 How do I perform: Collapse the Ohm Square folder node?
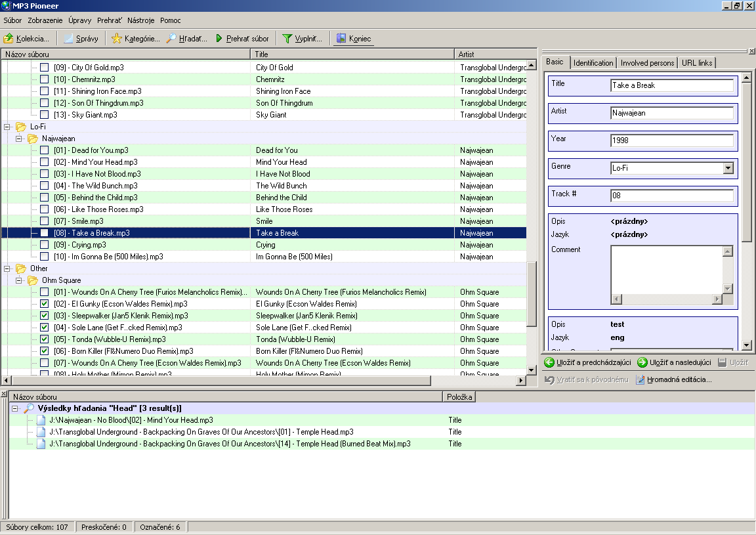(x=20, y=280)
